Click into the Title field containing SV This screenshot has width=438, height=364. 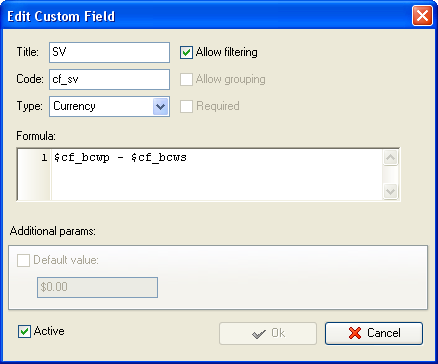click(109, 52)
